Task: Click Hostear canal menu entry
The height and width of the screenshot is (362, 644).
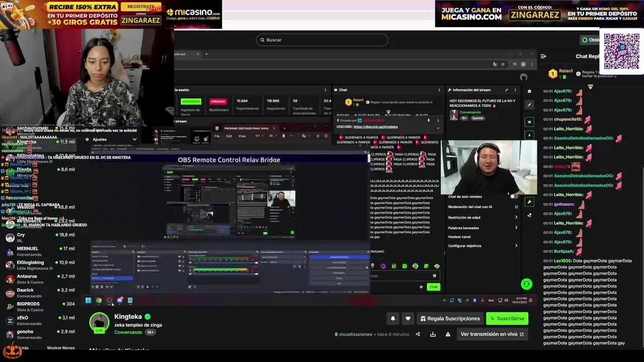Action: (459, 237)
